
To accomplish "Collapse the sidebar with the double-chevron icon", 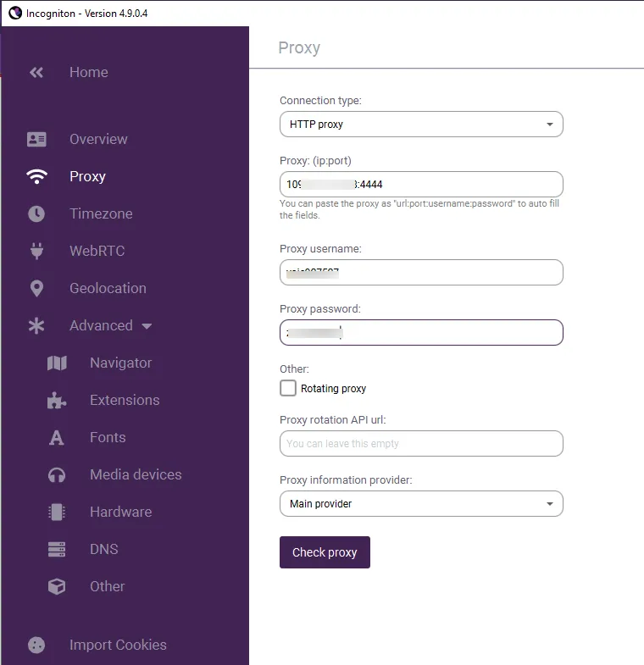I will 36,73.
